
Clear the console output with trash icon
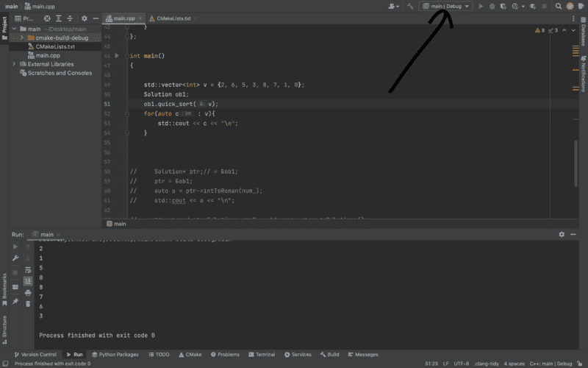point(27,302)
